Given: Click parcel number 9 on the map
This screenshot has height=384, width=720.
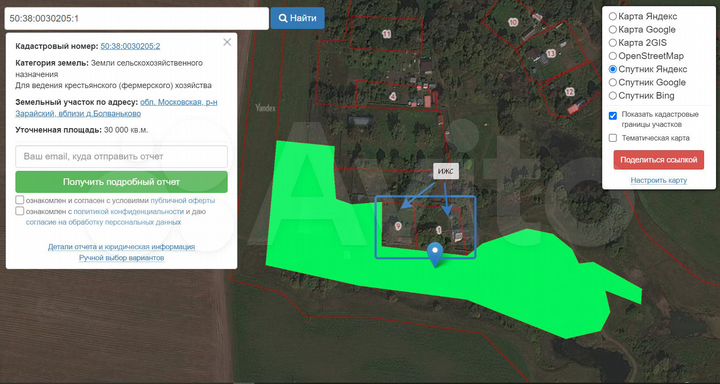Looking at the screenshot, I should tap(398, 226).
